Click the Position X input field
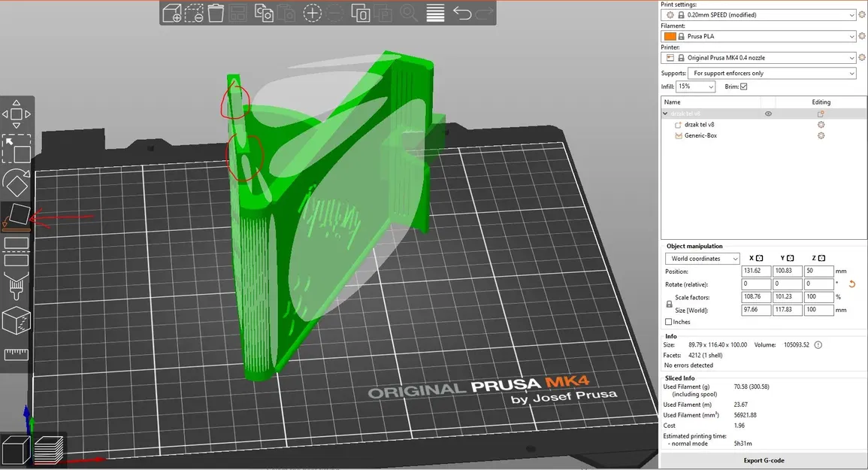The width and height of the screenshot is (868, 470). 755,271
